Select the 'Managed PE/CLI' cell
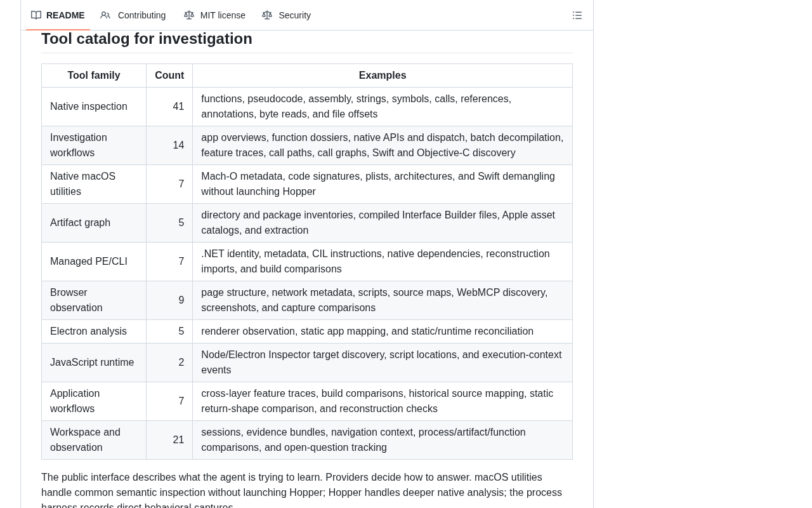This screenshot has width=812, height=508. click(x=94, y=262)
